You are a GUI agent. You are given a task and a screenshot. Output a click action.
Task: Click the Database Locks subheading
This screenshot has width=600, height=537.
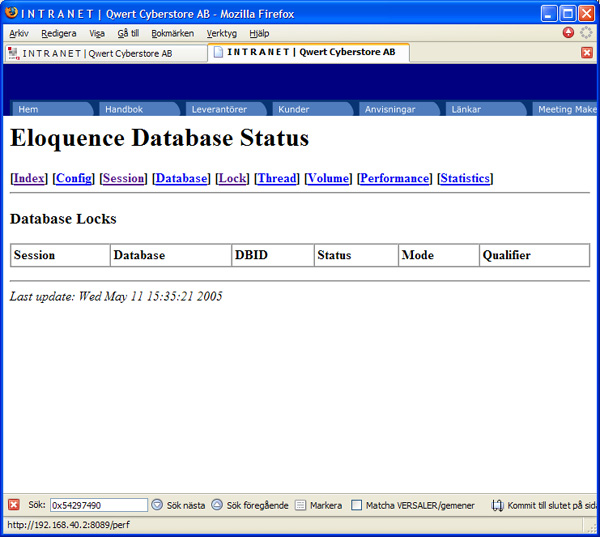63,219
